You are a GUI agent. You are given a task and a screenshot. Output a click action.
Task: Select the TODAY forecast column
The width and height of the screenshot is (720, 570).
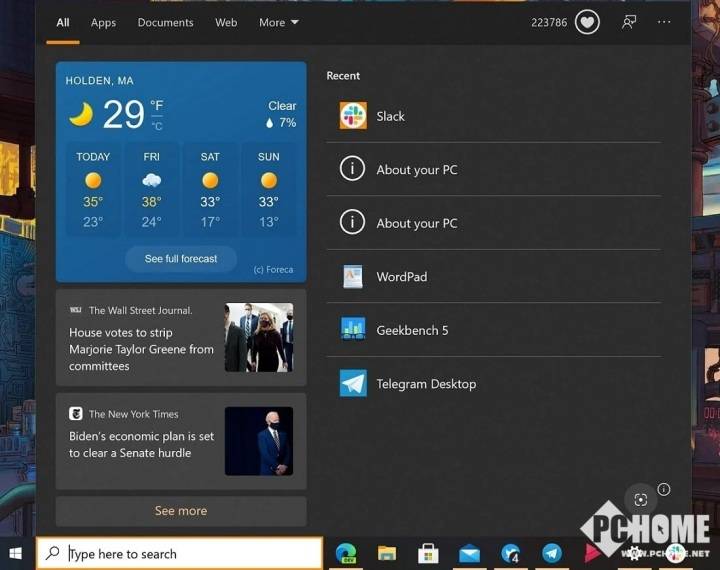click(93, 190)
